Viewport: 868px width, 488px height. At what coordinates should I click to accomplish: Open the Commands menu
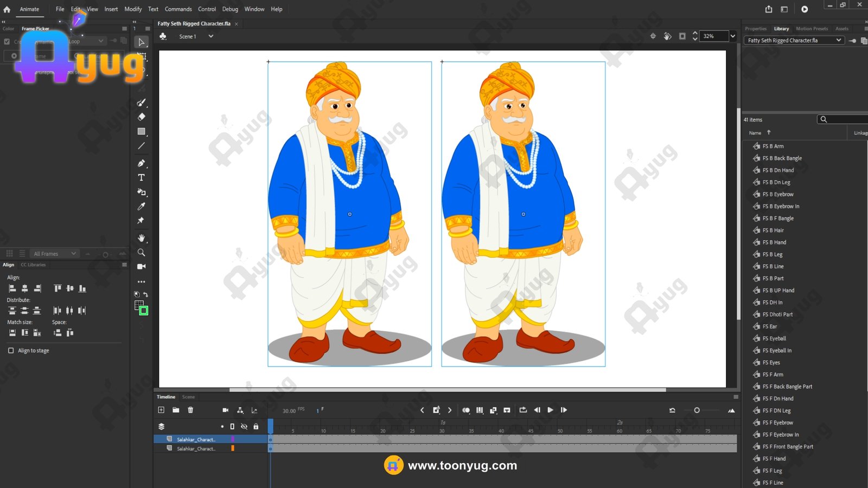click(178, 9)
